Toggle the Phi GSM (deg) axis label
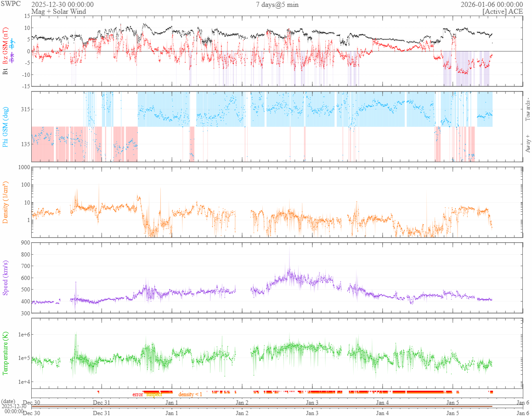The height and width of the screenshot is (416, 532). coord(5,127)
